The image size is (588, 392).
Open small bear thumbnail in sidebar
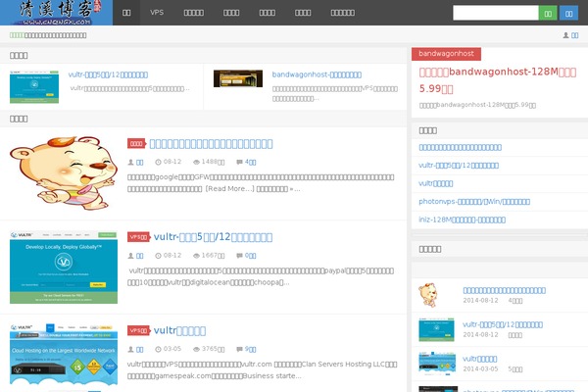pyautogui.click(x=428, y=295)
